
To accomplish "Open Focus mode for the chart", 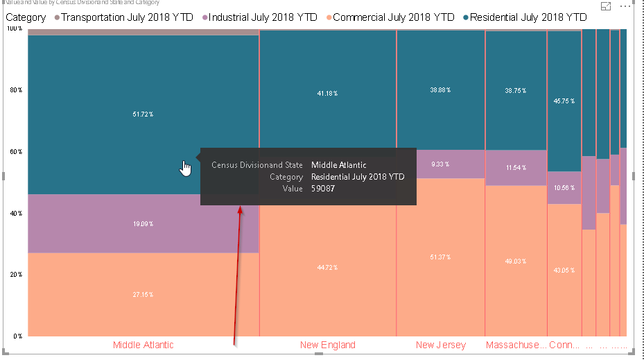I will click(x=606, y=6).
